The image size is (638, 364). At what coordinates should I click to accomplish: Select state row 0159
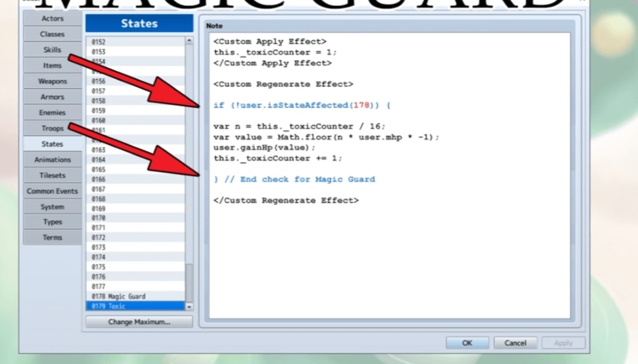click(x=136, y=111)
